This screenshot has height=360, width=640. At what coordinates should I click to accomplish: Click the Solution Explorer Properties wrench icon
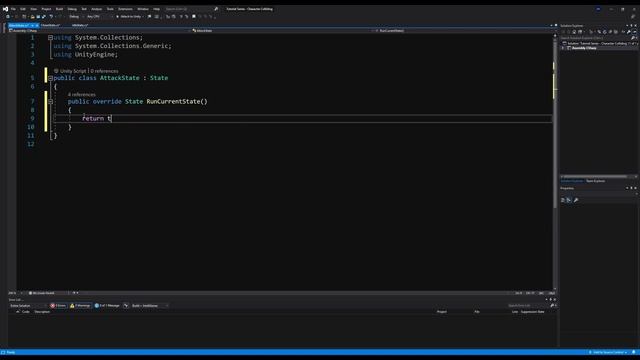coord(629,32)
